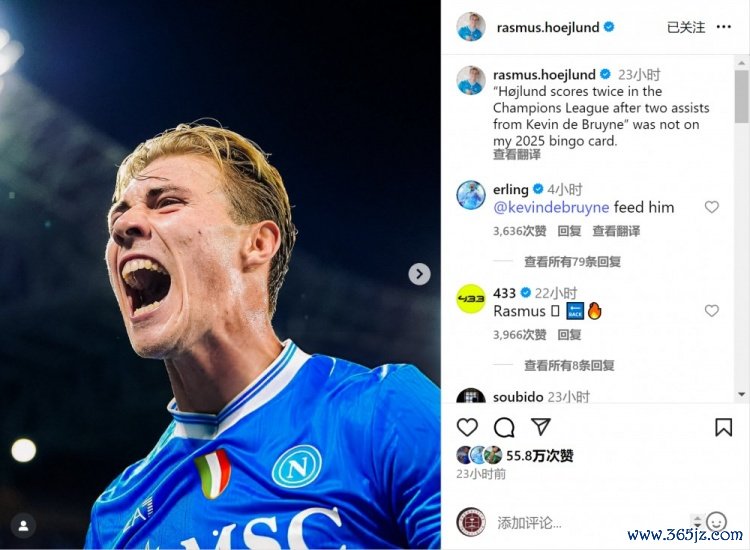Viewport: 750px width, 550px height.
Task: Open emoji picker in comment box
Action: coord(717,522)
